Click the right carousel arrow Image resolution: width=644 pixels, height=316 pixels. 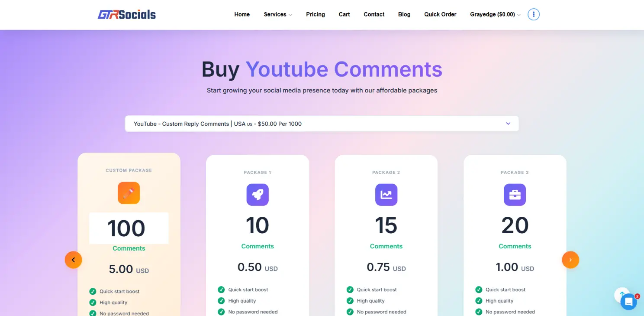(x=570, y=260)
